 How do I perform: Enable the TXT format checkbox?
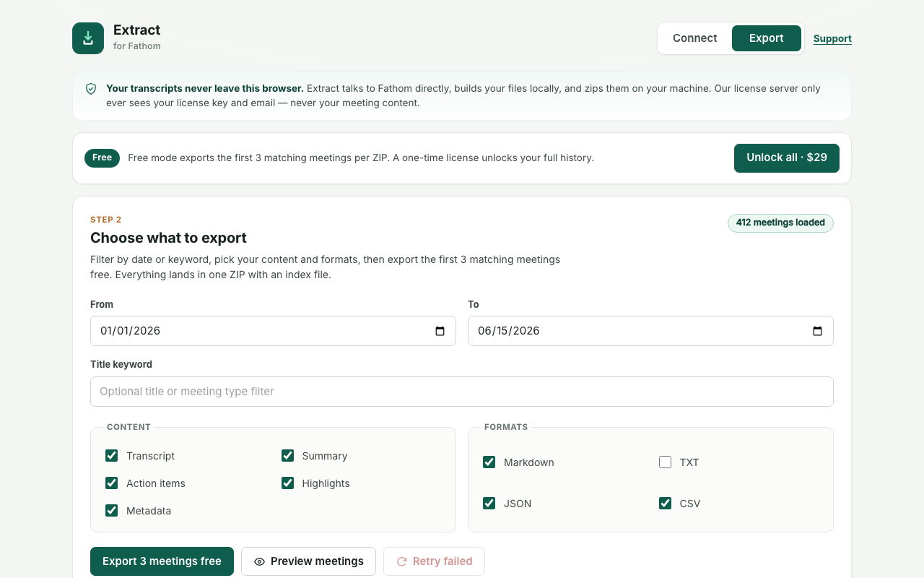click(x=666, y=462)
